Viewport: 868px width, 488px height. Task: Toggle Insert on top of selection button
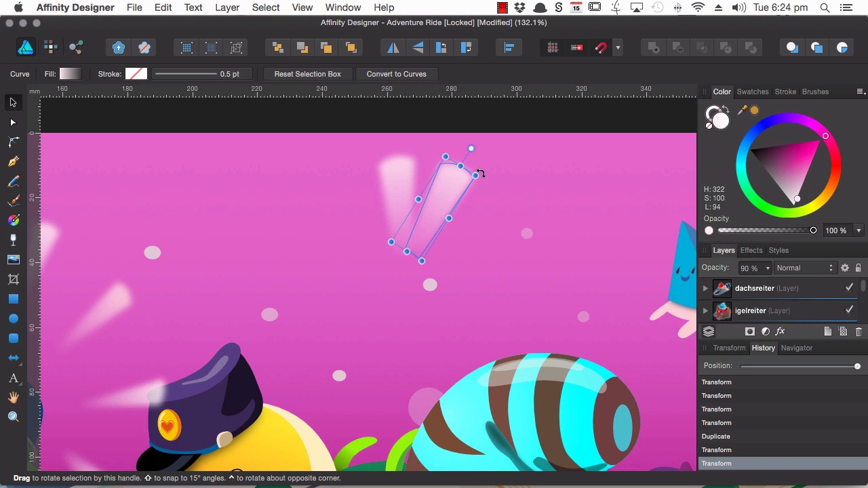817,47
